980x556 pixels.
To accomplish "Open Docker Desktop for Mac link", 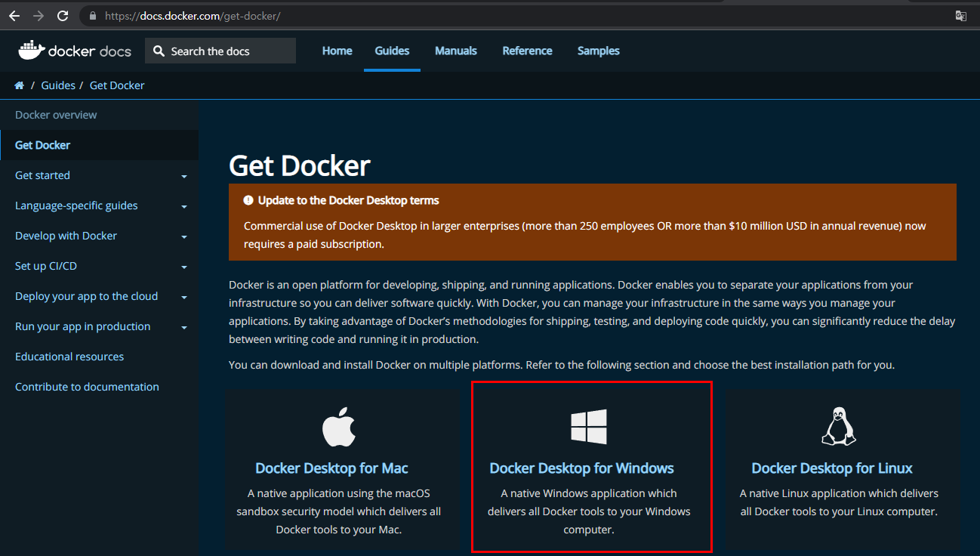I will (x=331, y=468).
